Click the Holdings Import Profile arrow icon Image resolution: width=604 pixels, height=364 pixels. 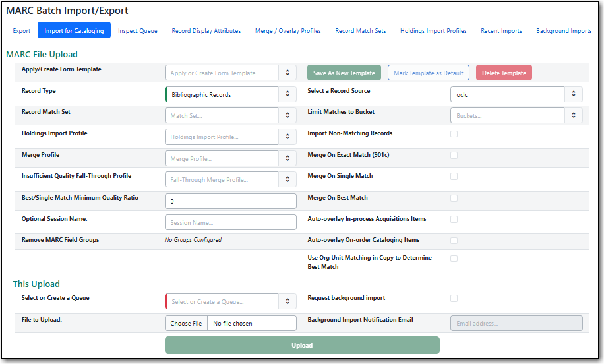pyautogui.click(x=287, y=137)
